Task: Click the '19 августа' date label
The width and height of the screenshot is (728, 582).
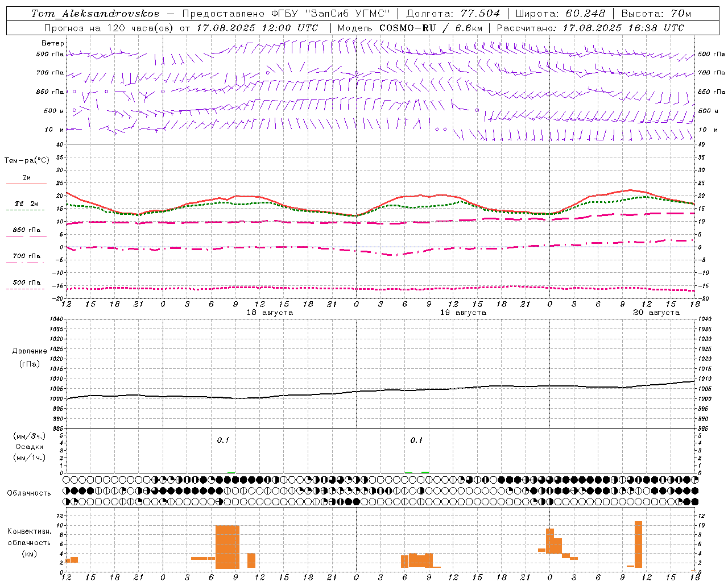Action: [463, 313]
